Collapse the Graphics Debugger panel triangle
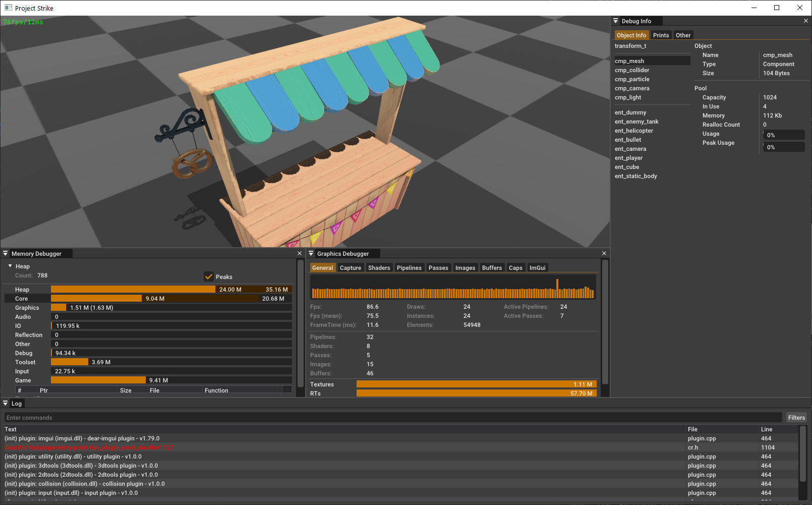This screenshot has width=812, height=505. click(311, 253)
